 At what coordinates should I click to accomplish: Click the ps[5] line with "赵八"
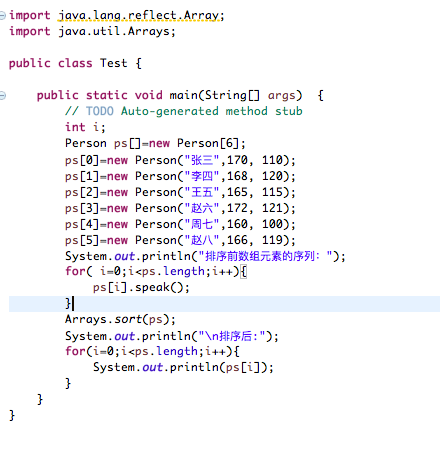pos(180,240)
